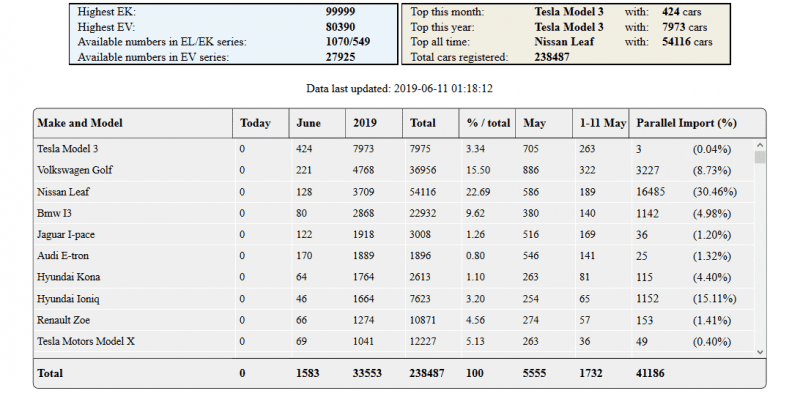Image resolution: width=800 pixels, height=407 pixels.
Task: Click the scrollbar up arrow
Action: [x=760, y=145]
